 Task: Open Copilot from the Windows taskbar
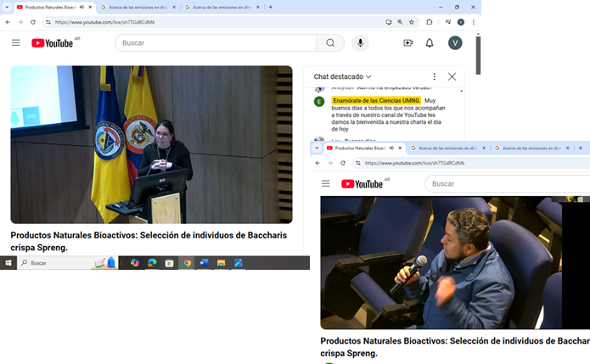(x=135, y=263)
